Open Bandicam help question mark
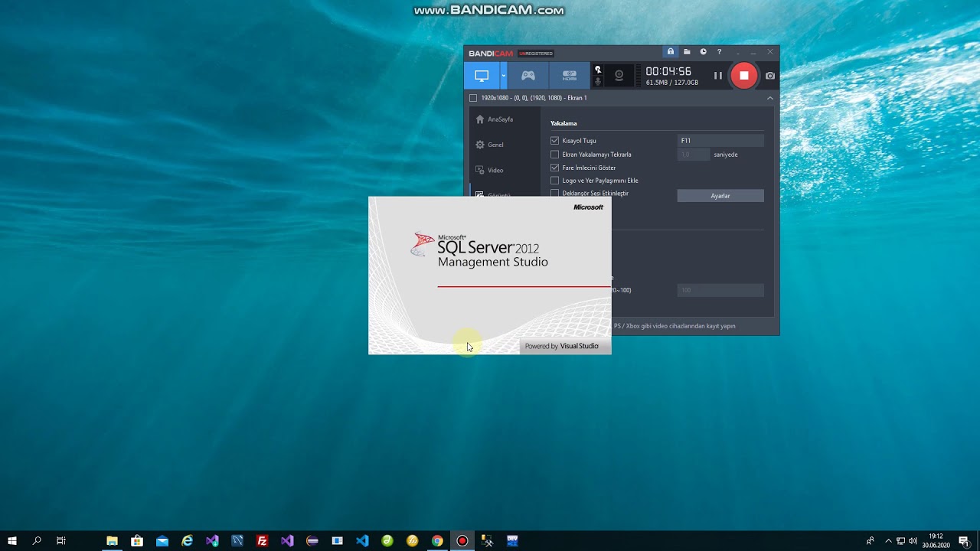Image resolution: width=980 pixels, height=551 pixels. [x=719, y=52]
